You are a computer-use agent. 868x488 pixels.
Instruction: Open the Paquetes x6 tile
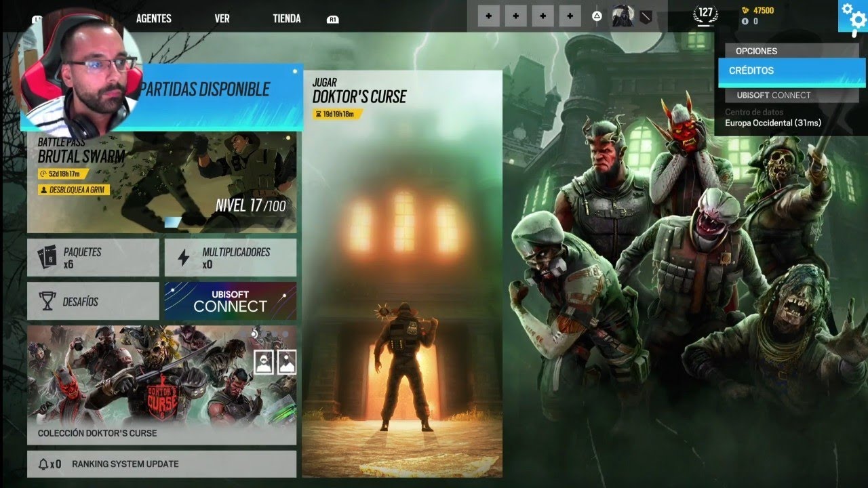93,258
